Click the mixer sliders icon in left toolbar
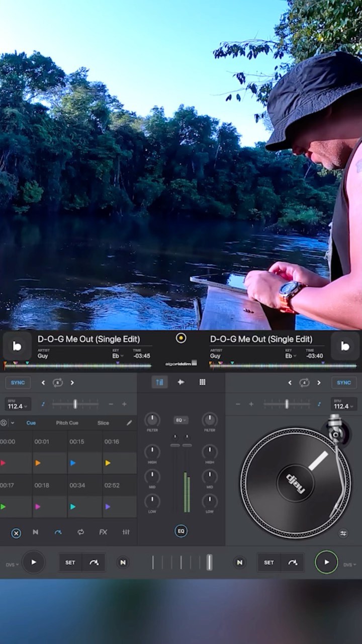The image size is (362, 644). (x=126, y=532)
